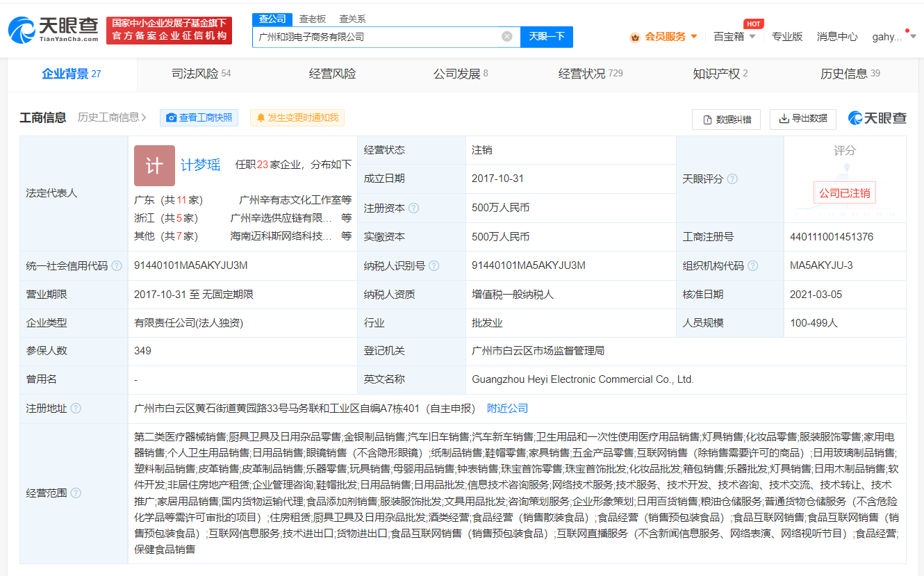924x576 pixels.
Task: Click help icon beside 纳税人识别号
Action: click(434, 265)
